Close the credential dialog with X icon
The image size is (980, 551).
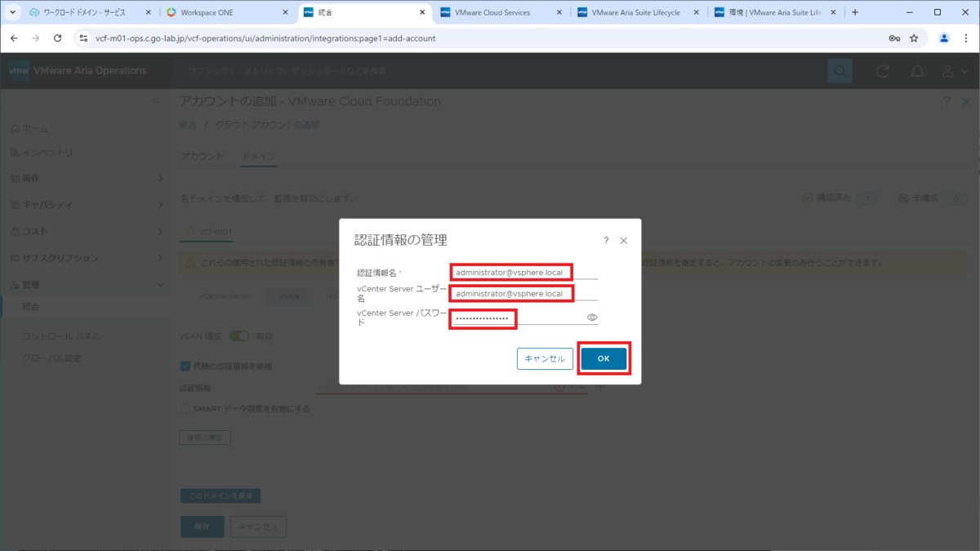point(624,241)
